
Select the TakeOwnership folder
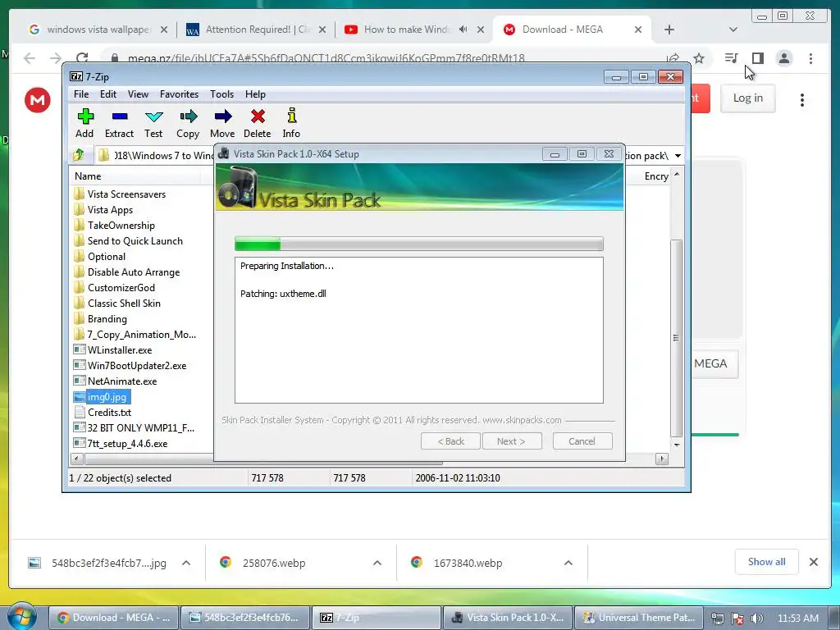coord(121,226)
